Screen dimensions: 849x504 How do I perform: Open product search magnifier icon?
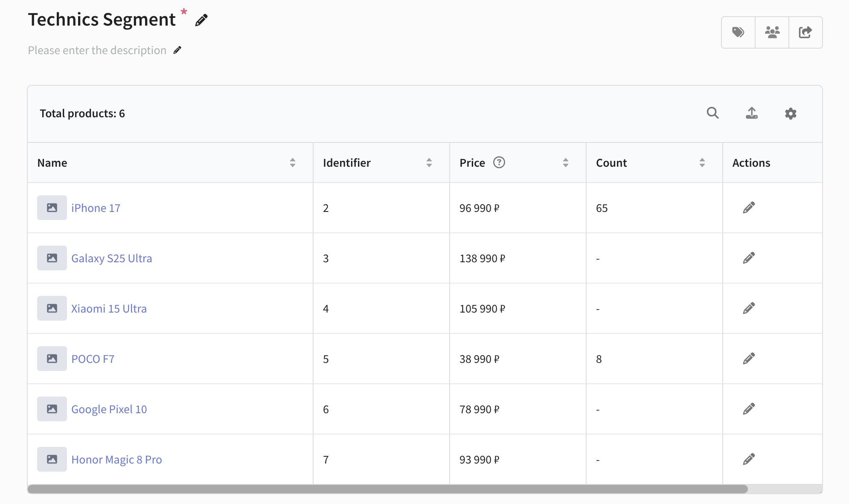click(712, 113)
